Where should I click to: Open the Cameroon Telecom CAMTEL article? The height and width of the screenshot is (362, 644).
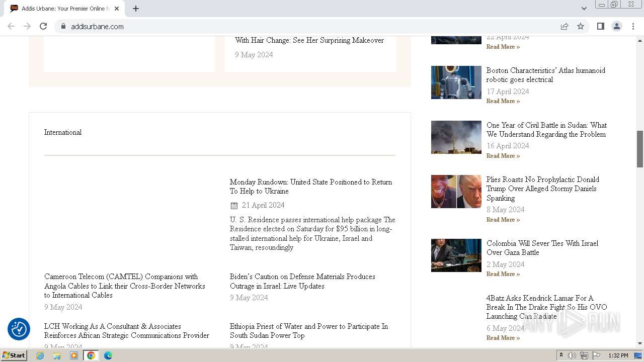[x=125, y=286]
